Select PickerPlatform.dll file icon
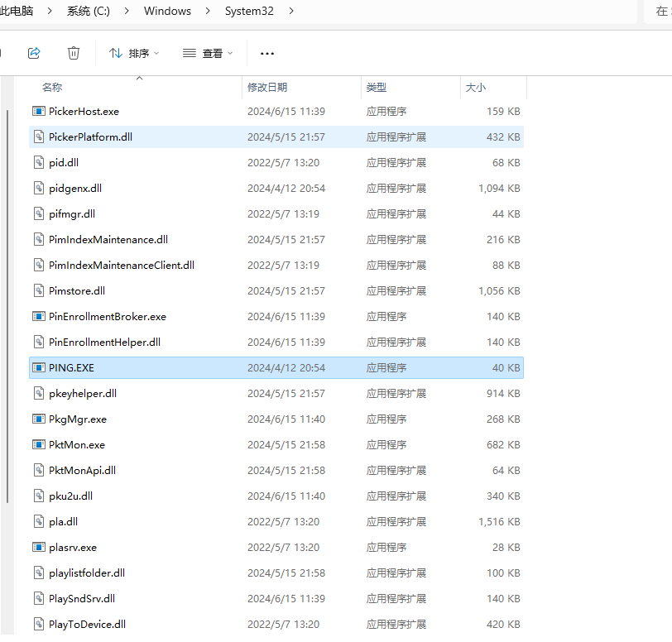This screenshot has height=642, width=672. 39,137
